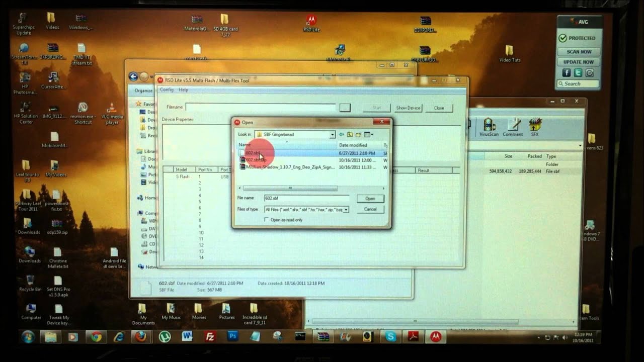This screenshot has width=644, height=362.
Task: Open the Computer desktop icon
Action: [31, 311]
